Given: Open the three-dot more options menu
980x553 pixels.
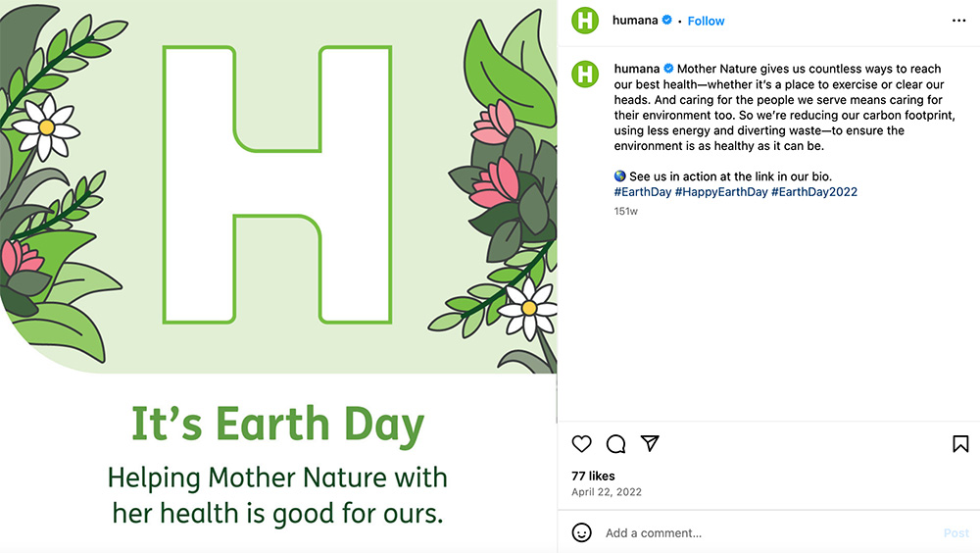Looking at the screenshot, I should (x=959, y=21).
